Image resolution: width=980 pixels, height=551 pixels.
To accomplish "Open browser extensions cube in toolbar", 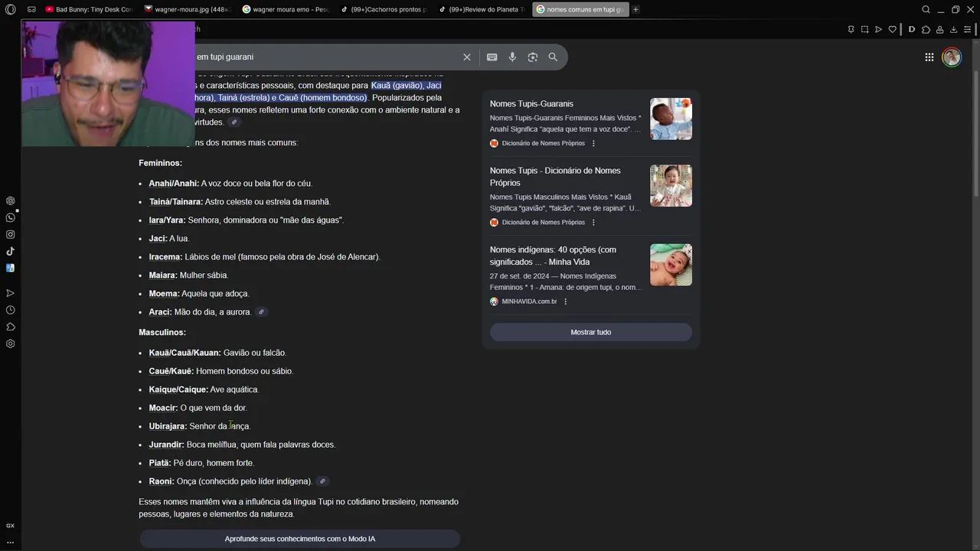I will pyautogui.click(x=926, y=29).
